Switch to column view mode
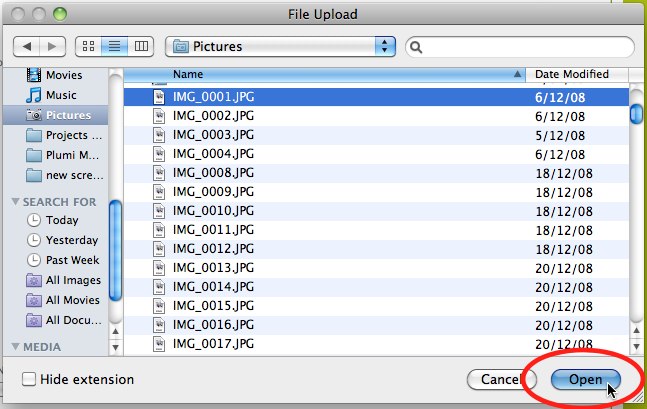Viewport: 647px width, 409px height. [141, 46]
